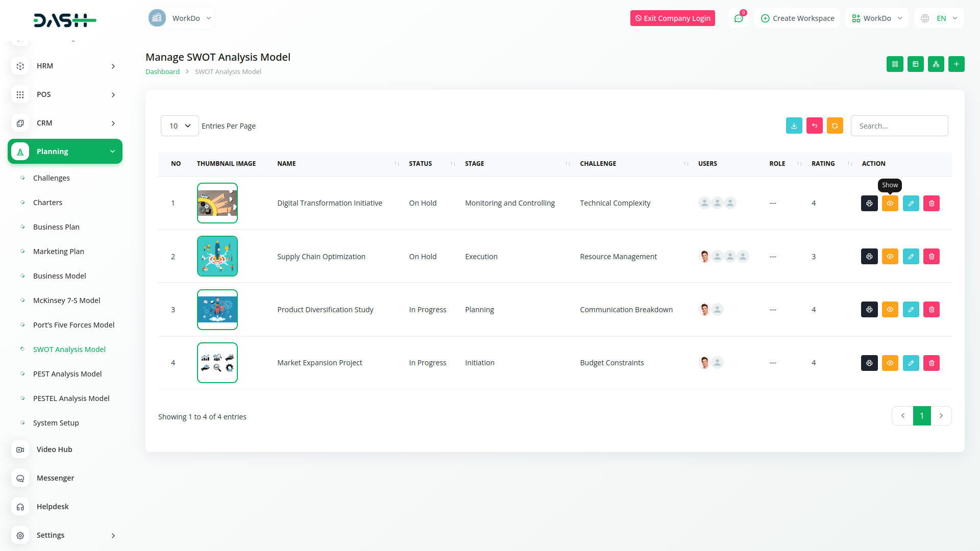The image size is (980, 551).
Task: Follow the Dashboard breadcrumb link
Action: pyautogui.click(x=162, y=72)
